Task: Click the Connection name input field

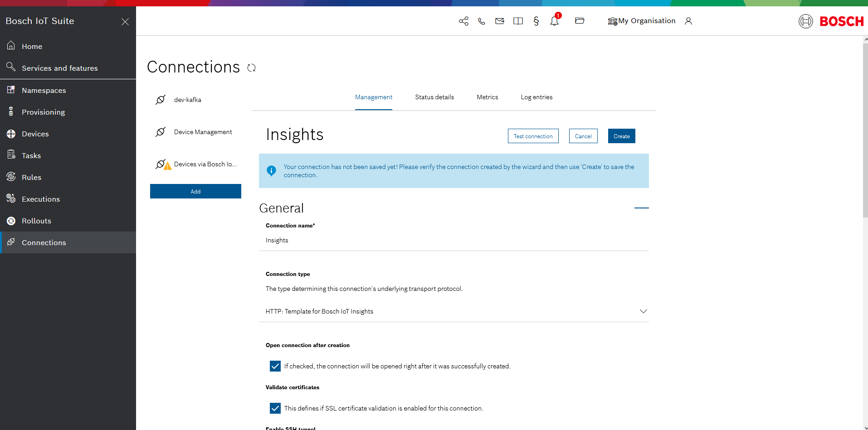Action: [x=454, y=241]
